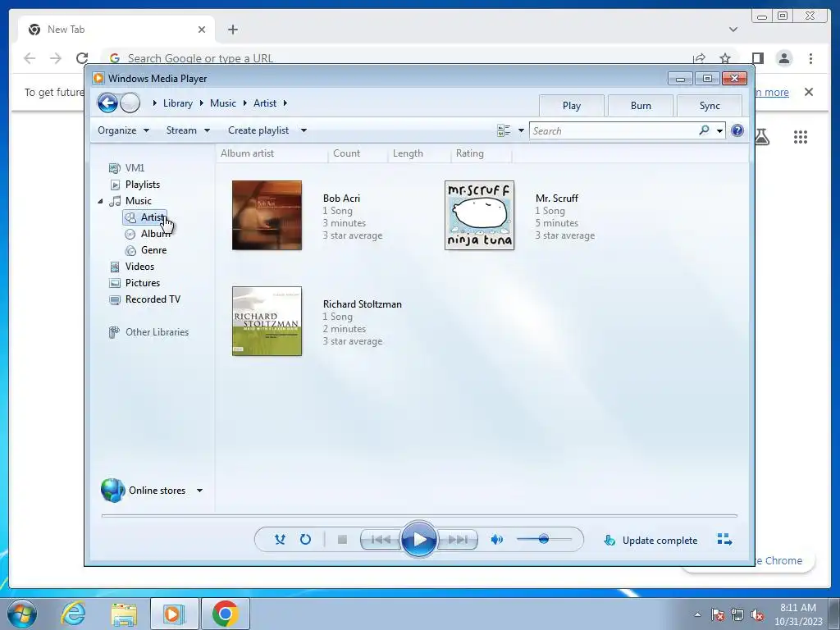
Task: Click Music in breadcrumb path
Action: point(223,103)
